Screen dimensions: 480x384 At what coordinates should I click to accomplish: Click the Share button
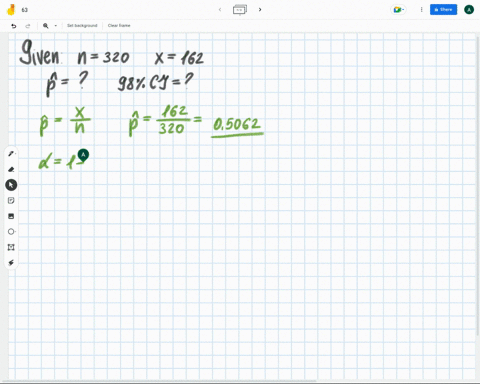point(443,10)
